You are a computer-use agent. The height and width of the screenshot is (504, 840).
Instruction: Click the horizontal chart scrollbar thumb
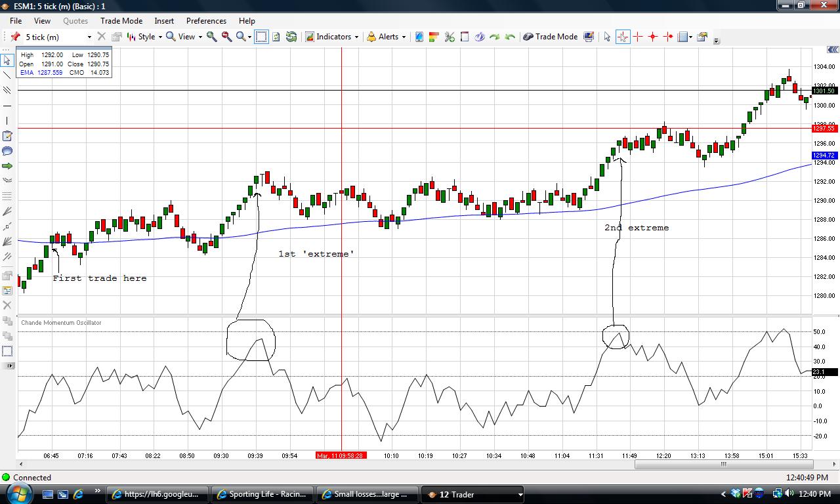pos(723,465)
